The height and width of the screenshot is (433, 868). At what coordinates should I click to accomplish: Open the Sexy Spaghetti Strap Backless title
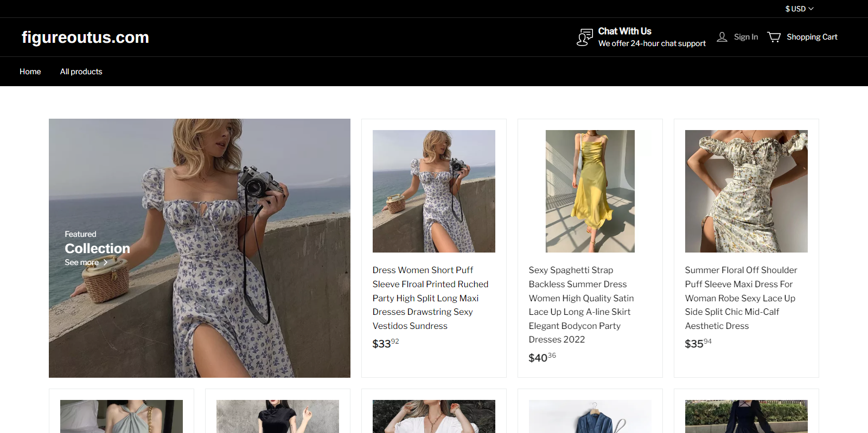[x=582, y=305]
